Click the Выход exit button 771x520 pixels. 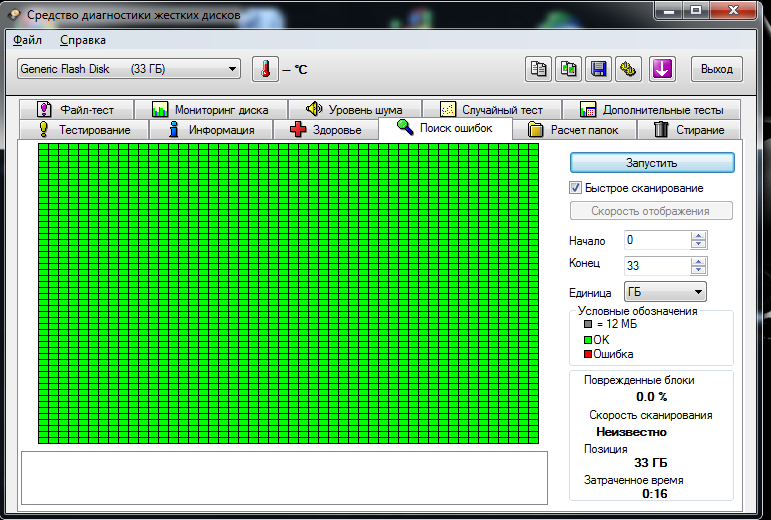[717, 69]
